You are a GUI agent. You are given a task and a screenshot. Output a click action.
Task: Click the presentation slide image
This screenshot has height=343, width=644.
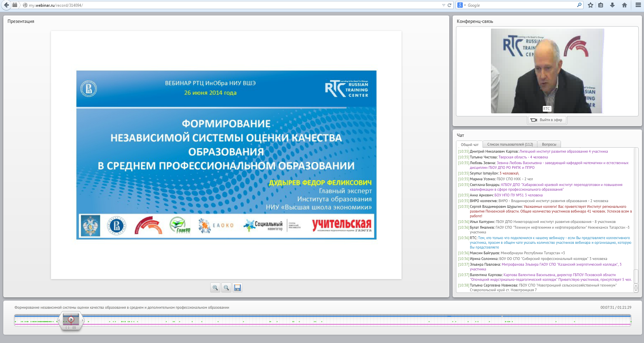pyautogui.click(x=226, y=155)
